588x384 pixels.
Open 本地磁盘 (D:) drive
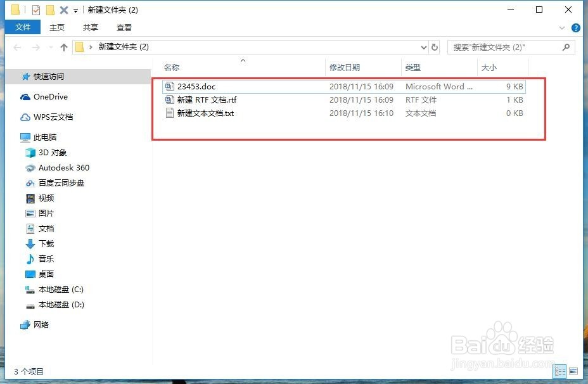[61, 305]
